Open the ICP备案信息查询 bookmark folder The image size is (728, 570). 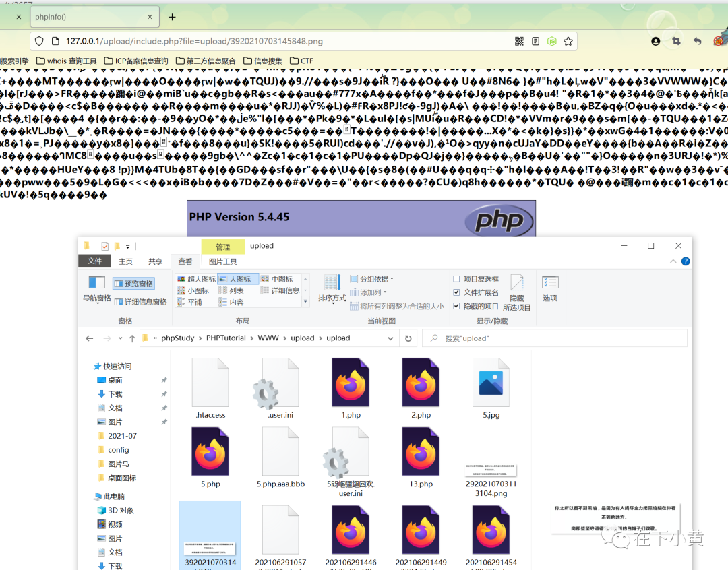[x=136, y=61]
